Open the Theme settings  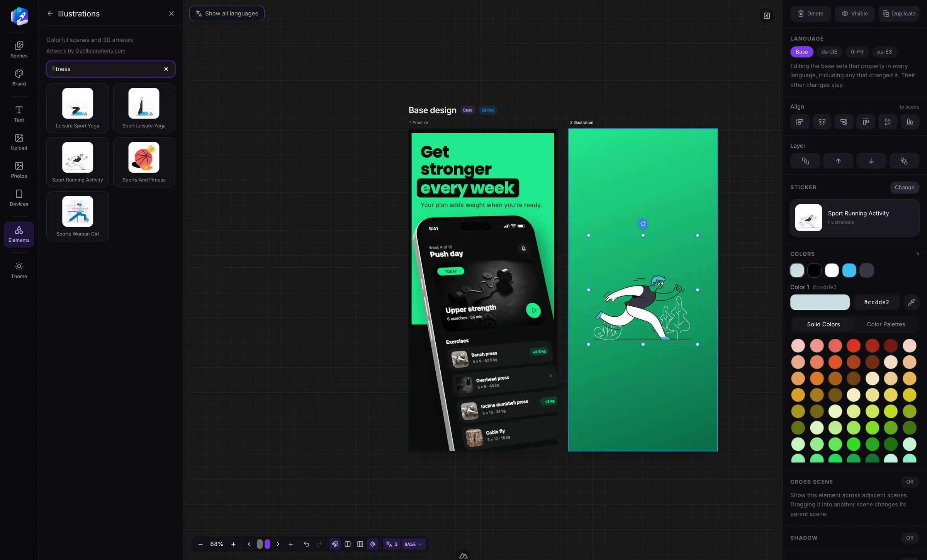coord(19,270)
